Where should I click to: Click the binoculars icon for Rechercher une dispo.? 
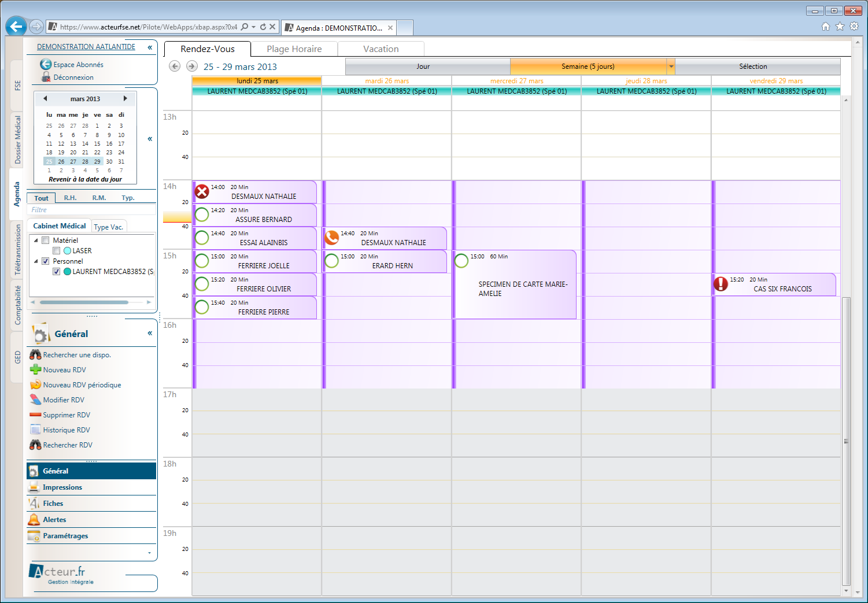click(35, 354)
